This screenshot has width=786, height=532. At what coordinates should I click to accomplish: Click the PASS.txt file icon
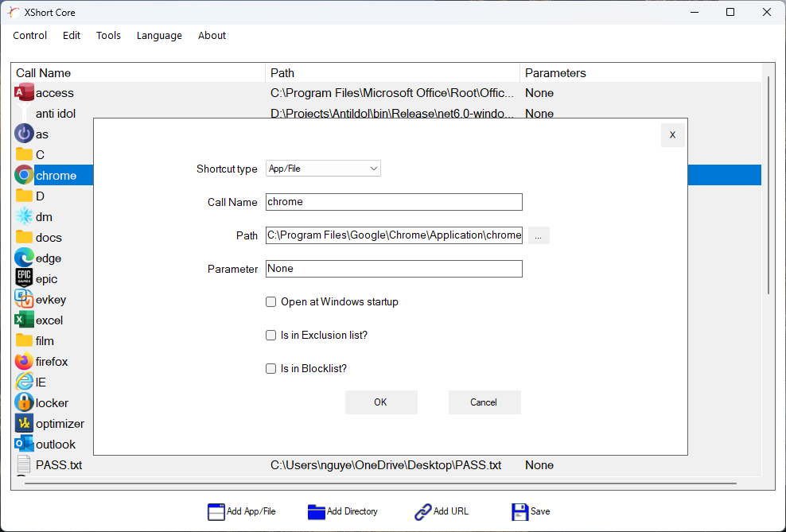[24, 465]
